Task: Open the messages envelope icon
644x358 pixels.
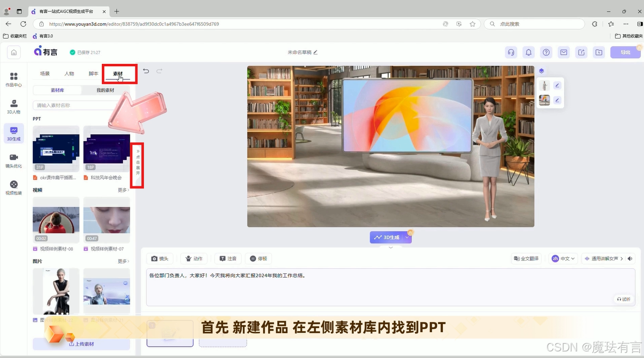Action: click(x=563, y=52)
